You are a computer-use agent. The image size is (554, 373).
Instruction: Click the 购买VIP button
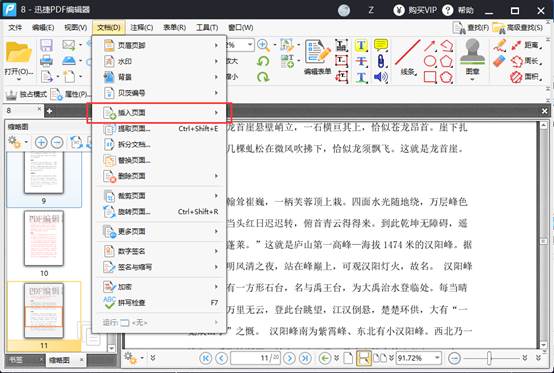[415, 10]
